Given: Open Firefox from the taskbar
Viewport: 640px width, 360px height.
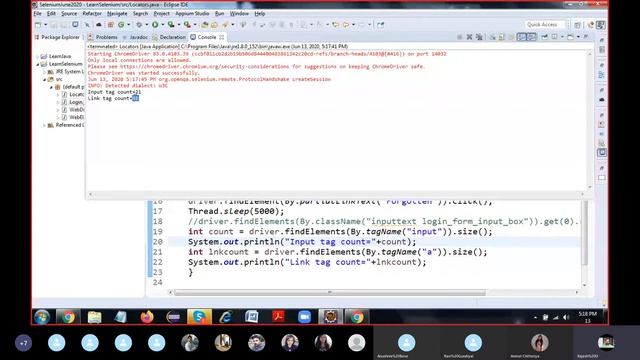Looking at the screenshot, I should 147,317.
